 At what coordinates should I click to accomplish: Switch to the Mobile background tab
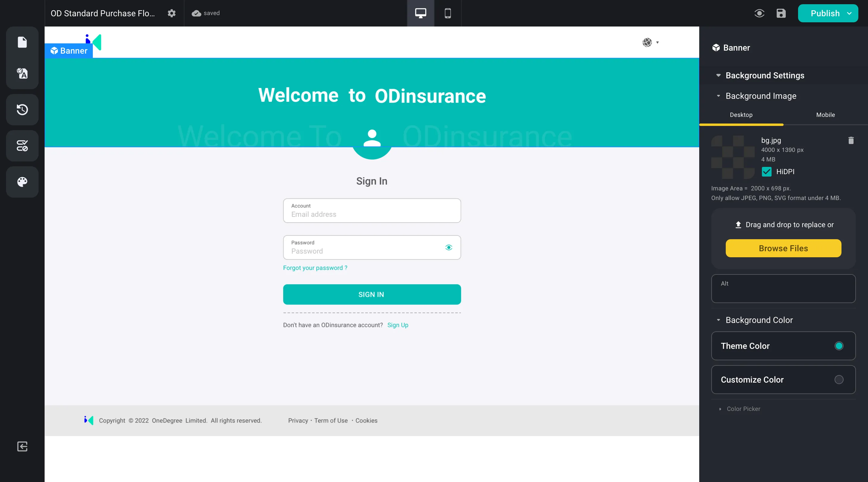[825, 115]
